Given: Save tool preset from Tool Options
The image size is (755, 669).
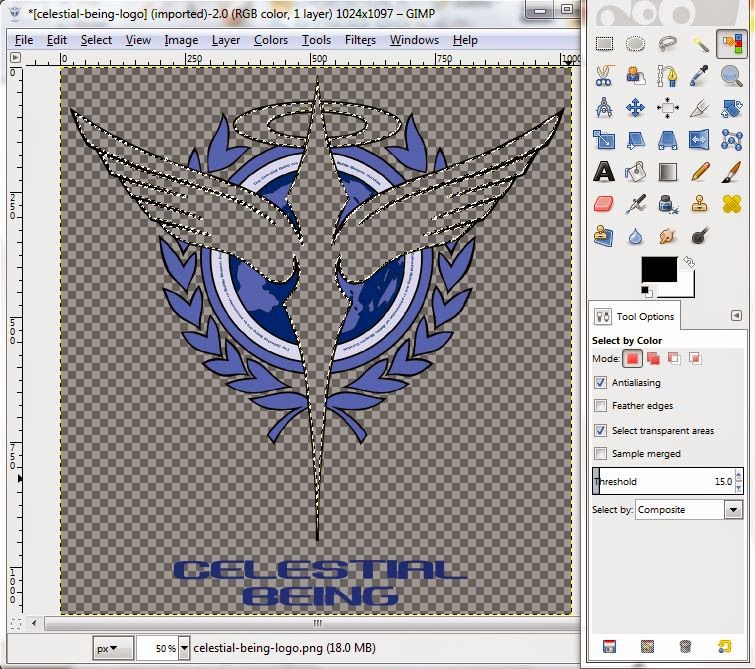Looking at the screenshot, I should pos(610,646).
